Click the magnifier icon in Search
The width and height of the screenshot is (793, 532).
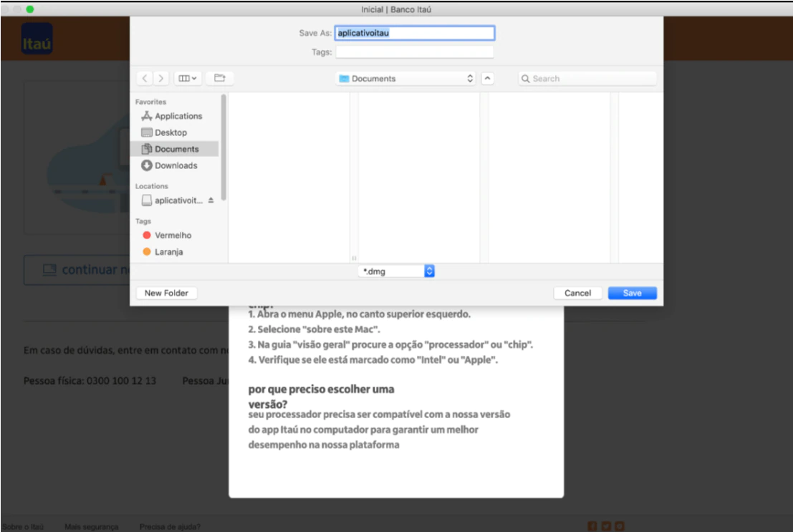coord(526,79)
